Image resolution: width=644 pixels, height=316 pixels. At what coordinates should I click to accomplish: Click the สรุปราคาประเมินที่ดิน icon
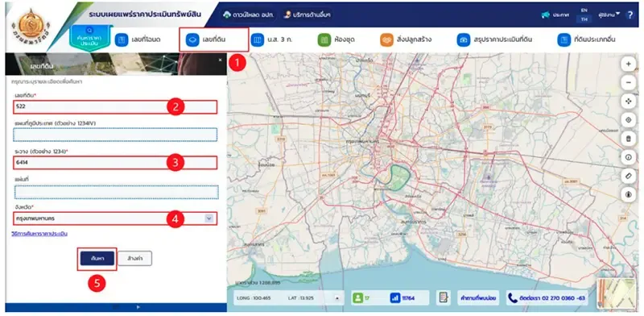[x=464, y=40]
